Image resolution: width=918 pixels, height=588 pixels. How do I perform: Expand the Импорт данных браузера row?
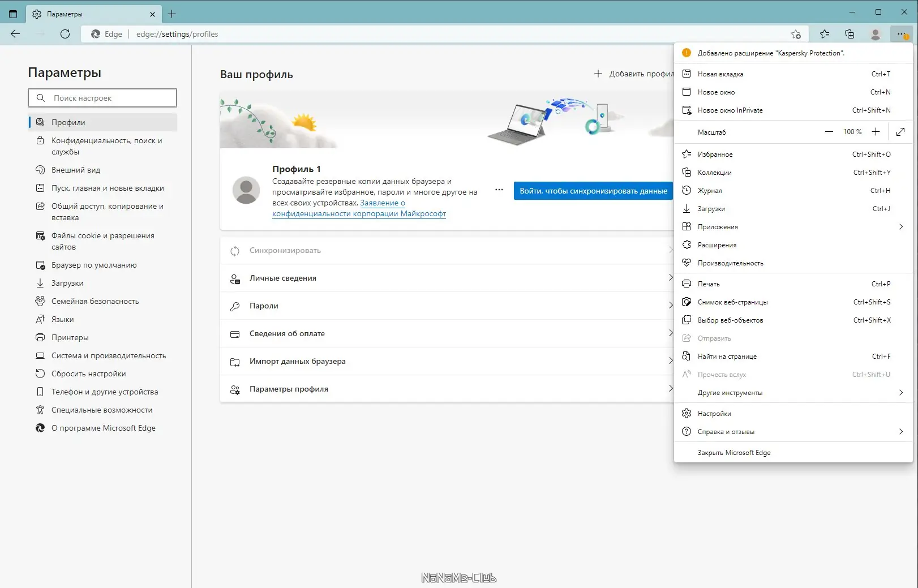[447, 361]
